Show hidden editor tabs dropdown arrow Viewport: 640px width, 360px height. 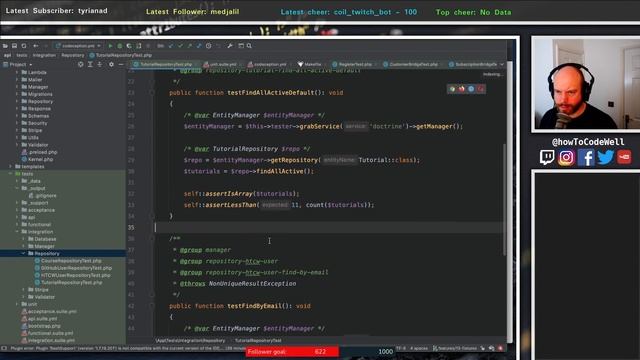point(502,64)
